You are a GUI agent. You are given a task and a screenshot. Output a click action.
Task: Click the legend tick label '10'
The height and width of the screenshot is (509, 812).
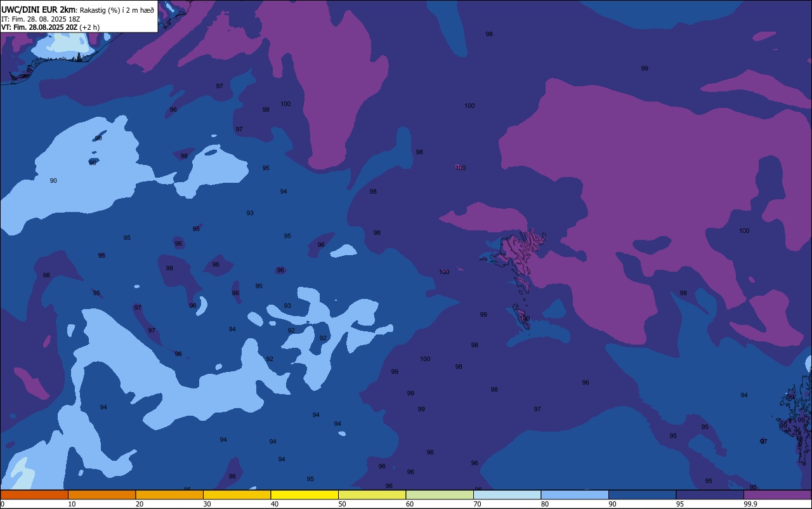[x=72, y=504]
